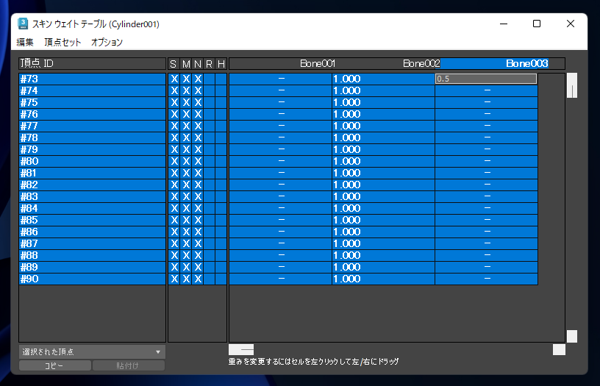600x386 pixels.
Task: Click the 貼付け button
Action: (x=129, y=366)
